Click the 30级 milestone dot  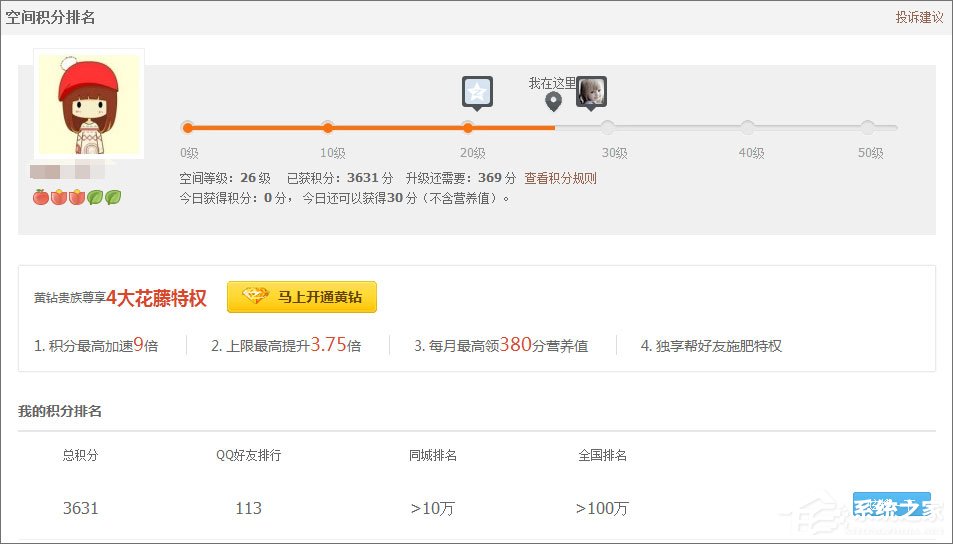(x=607, y=127)
